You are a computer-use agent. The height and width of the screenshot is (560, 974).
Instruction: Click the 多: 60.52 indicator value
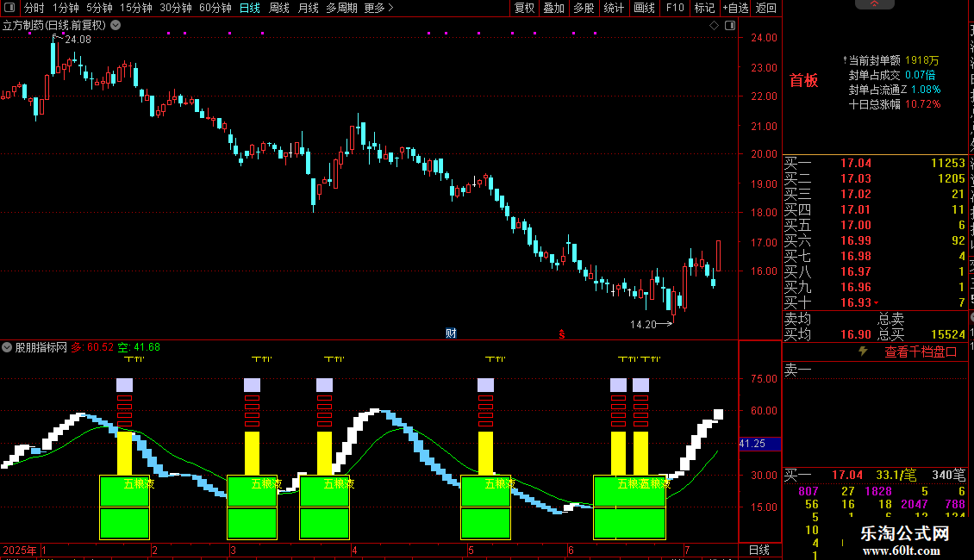(x=92, y=347)
